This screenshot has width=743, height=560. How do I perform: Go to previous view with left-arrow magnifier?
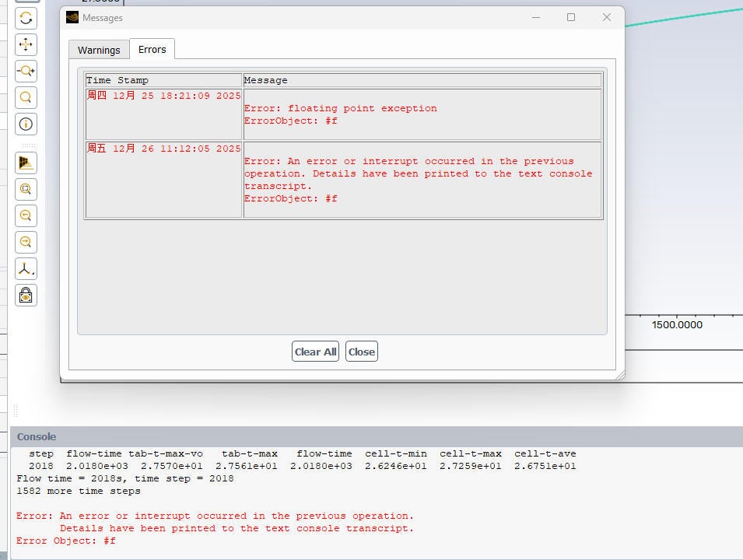pyautogui.click(x=26, y=216)
